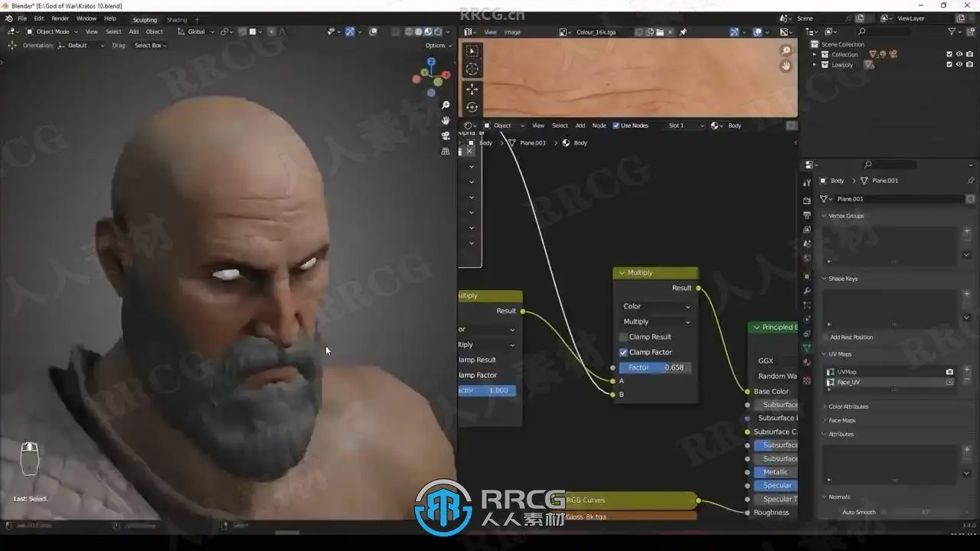The image size is (980, 551).
Task: Click the viewport pan hand icon
Action: coord(446,120)
